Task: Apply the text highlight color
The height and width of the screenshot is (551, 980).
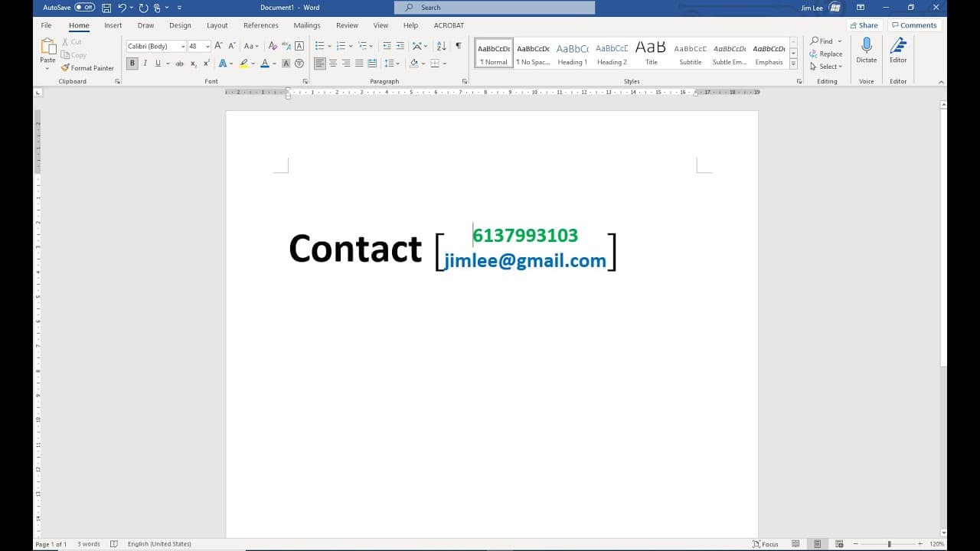Action: click(x=243, y=64)
